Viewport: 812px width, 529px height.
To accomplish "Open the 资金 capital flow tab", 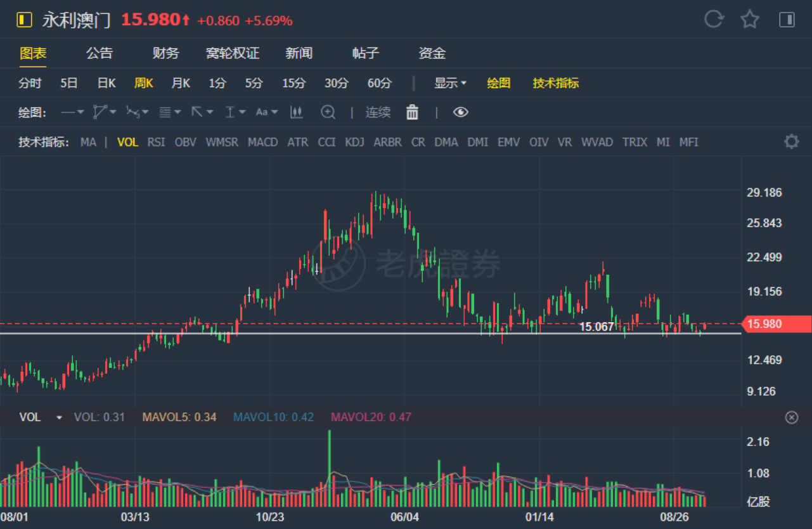I will [x=432, y=53].
